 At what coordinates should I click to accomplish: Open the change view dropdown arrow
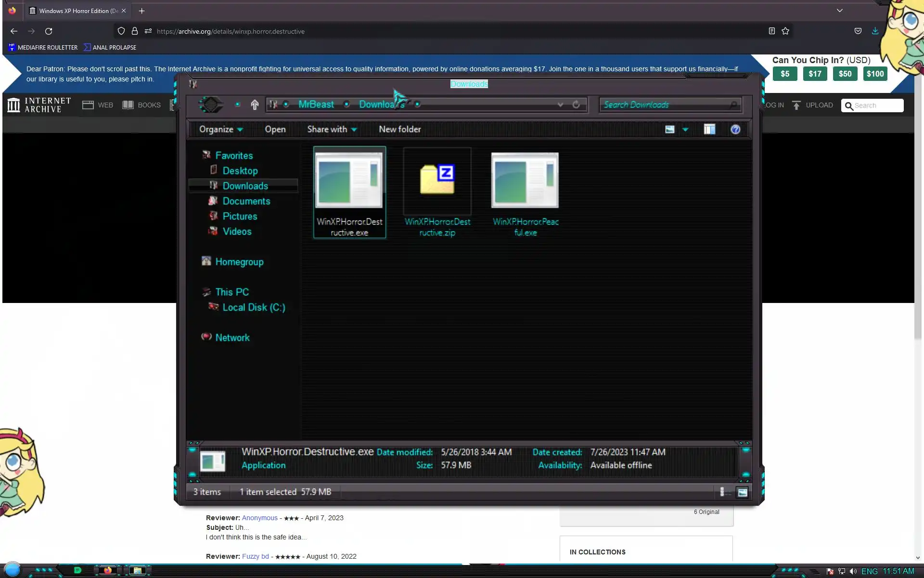click(685, 129)
